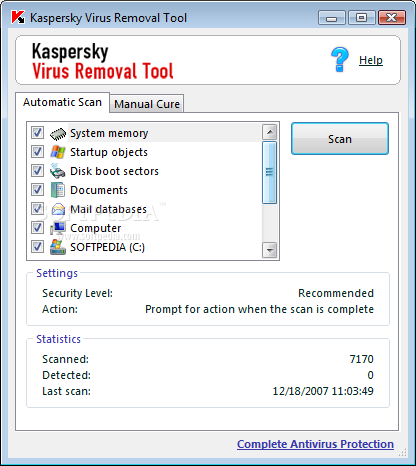Disable the Mail databases checkbox

pos(37,209)
